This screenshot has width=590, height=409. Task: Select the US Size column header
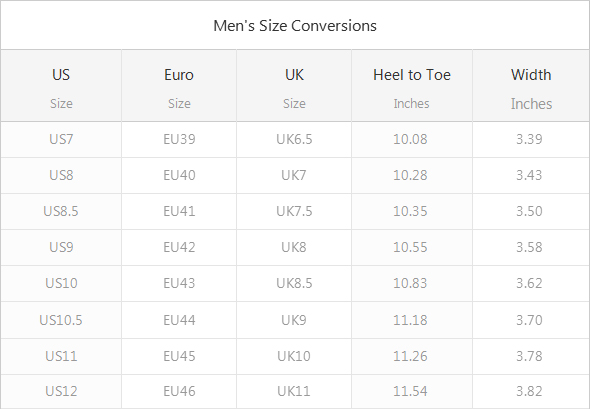click(61, 86)
